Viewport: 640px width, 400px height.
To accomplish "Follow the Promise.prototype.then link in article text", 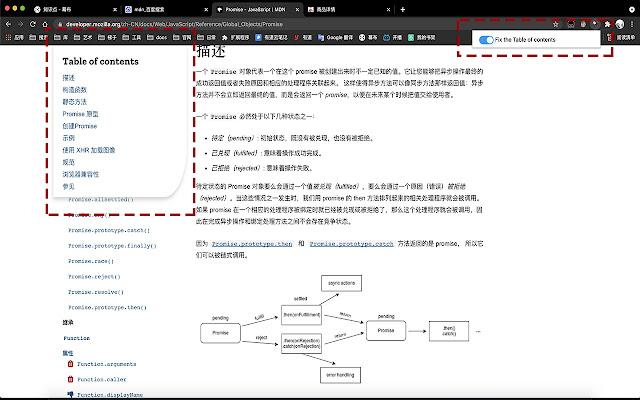I will 252,244.
